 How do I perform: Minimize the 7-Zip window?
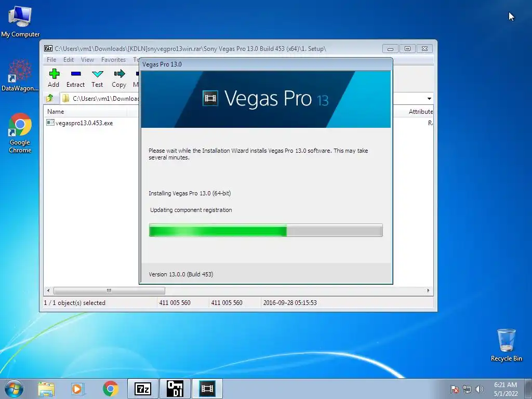[390, 49]
